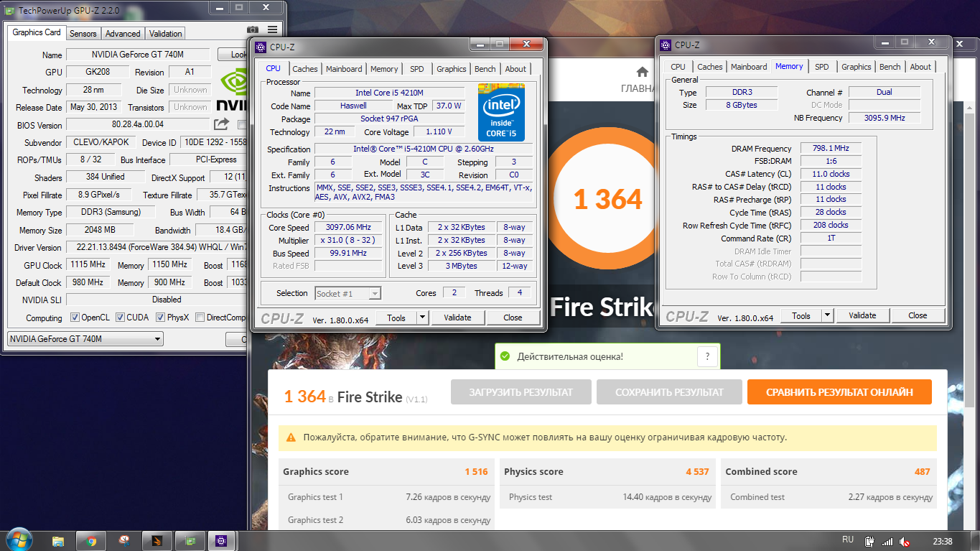
Task: Click the CAS# Latency value '11.0 clocks'
Action: point(831,174)
